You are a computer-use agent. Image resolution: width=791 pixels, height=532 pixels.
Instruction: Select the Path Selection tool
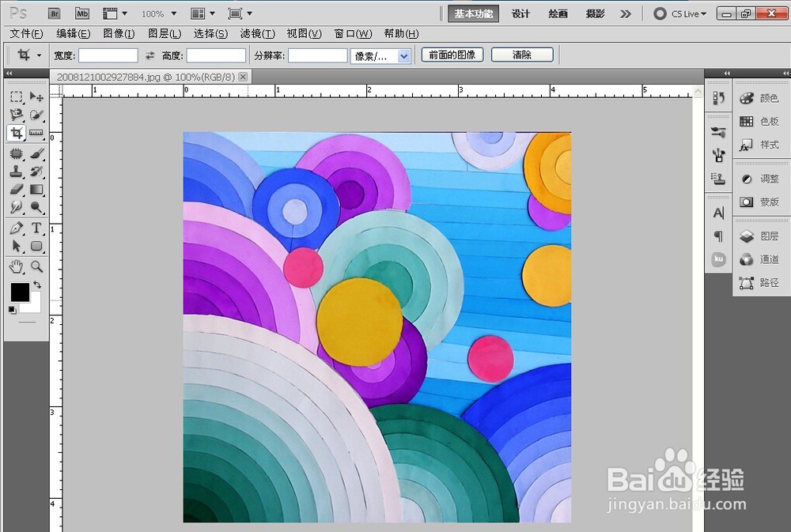tap(16, 246)
